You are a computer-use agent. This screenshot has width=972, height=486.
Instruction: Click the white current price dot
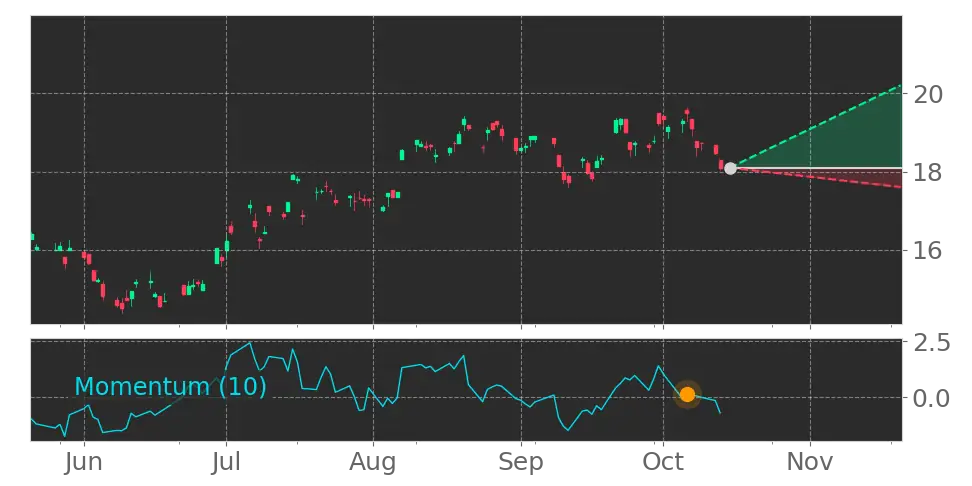click(730, 168)
